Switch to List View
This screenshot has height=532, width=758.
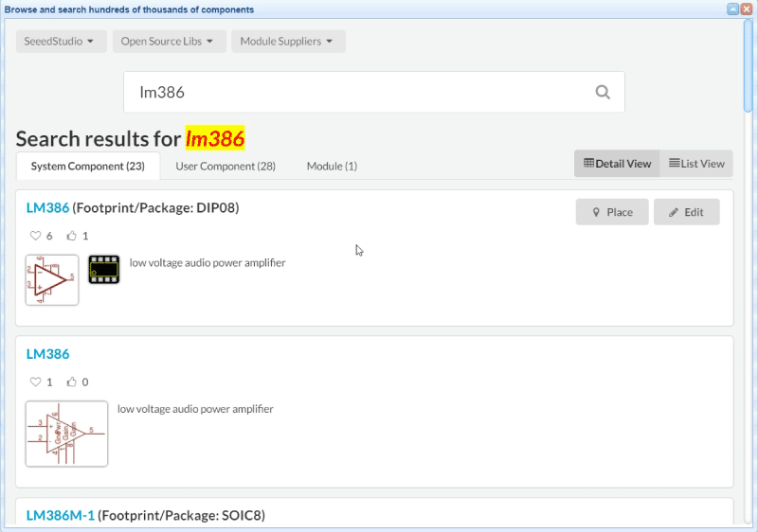(x=696, y=164)
